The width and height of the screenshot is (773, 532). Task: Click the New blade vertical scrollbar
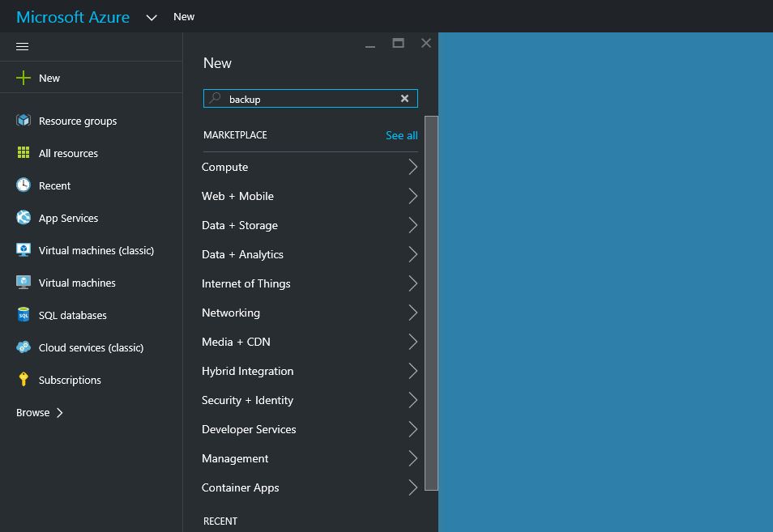(431, 303)
